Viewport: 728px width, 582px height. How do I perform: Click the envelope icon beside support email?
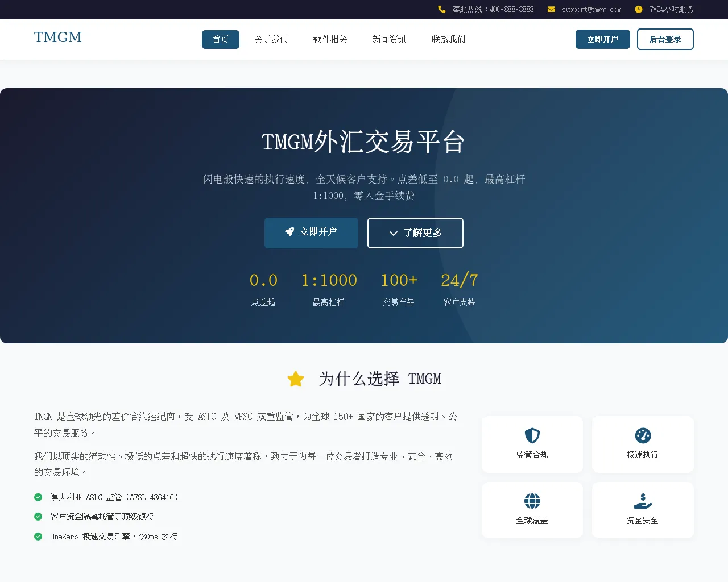(x=551, y=9)
